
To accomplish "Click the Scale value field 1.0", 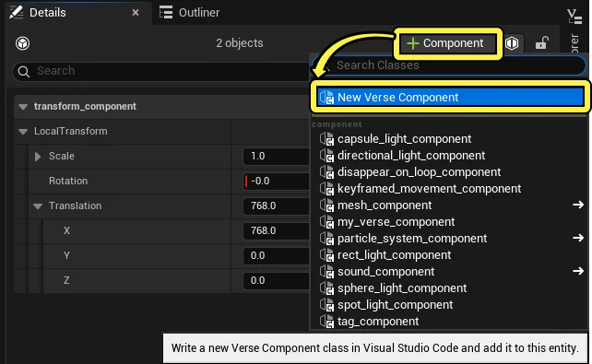I will coord(276,156).
